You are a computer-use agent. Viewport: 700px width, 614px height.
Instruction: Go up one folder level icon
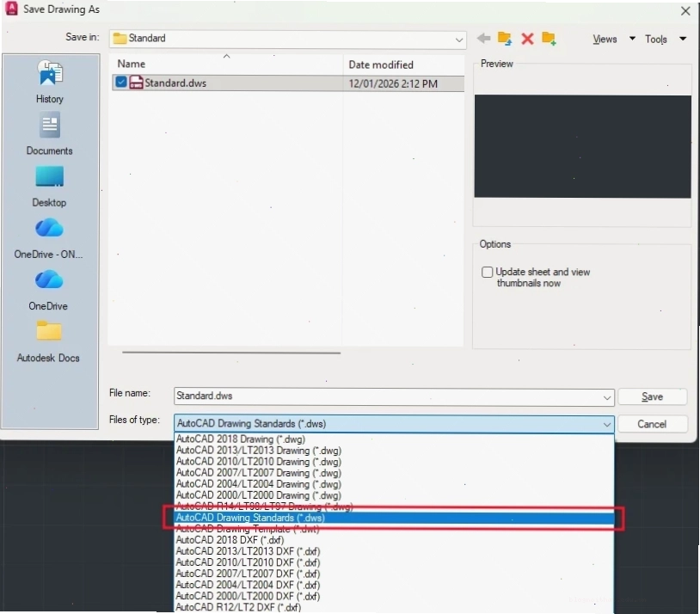coord(505,39)
